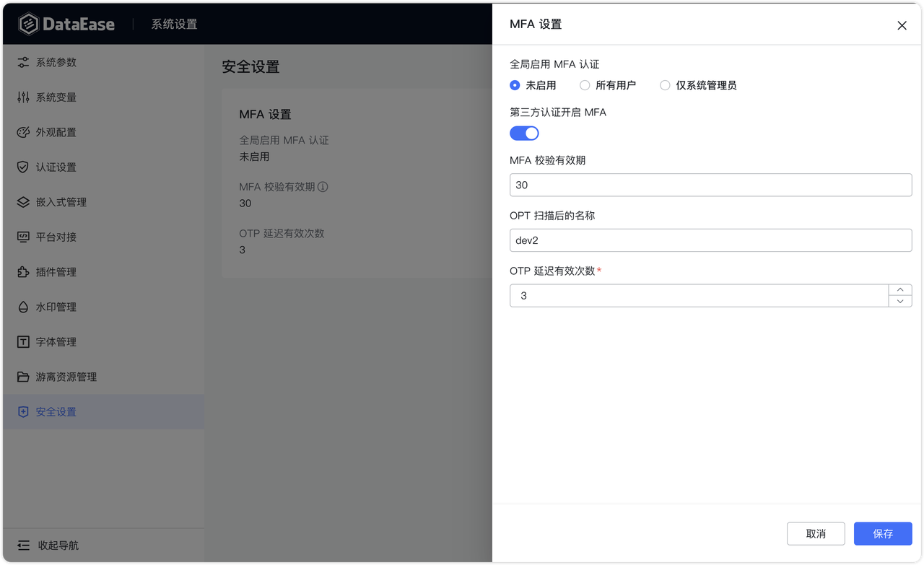Click 收起导航 to collapse sidebar
924x565 pixels.
pos(103,546)
